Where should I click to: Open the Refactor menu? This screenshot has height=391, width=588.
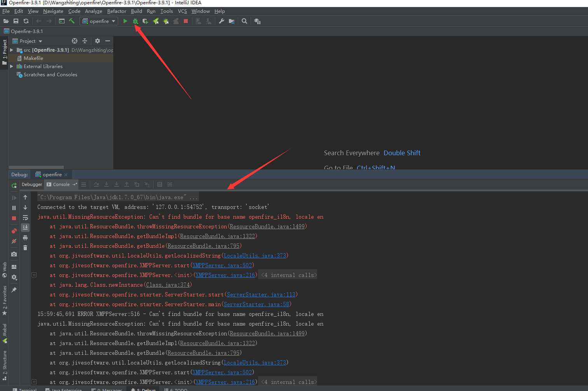coord(117,11)
